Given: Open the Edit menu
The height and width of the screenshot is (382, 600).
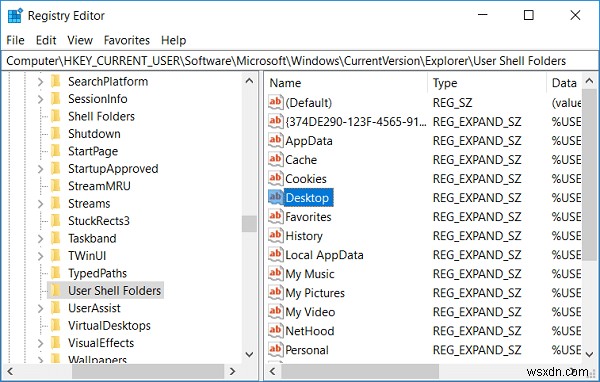Looking at the screenshot, I should click(46, 40).
